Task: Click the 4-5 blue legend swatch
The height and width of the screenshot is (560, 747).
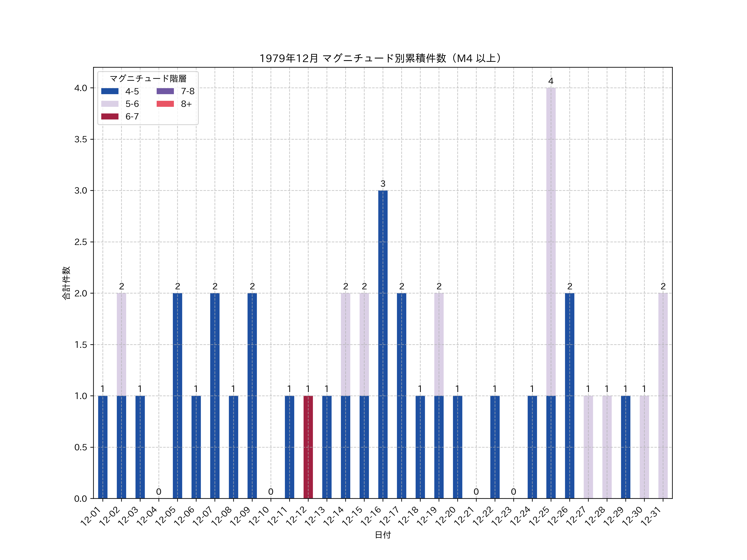Action: point(110,91)
